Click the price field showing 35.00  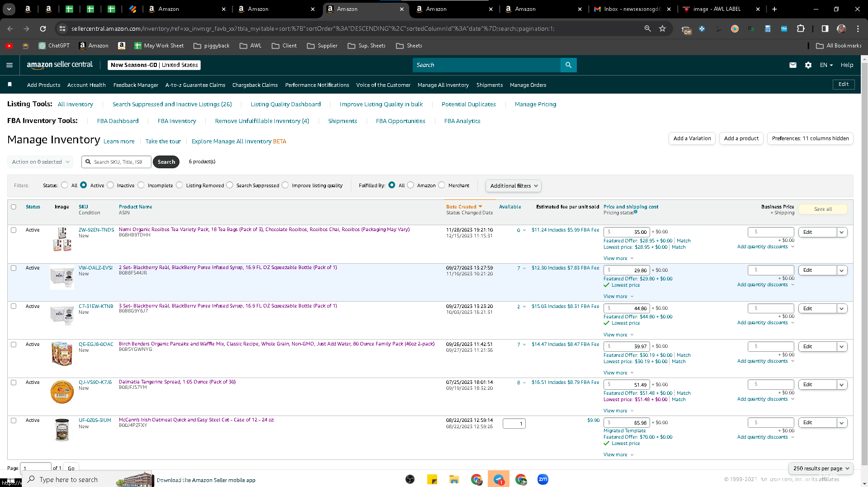627,232
